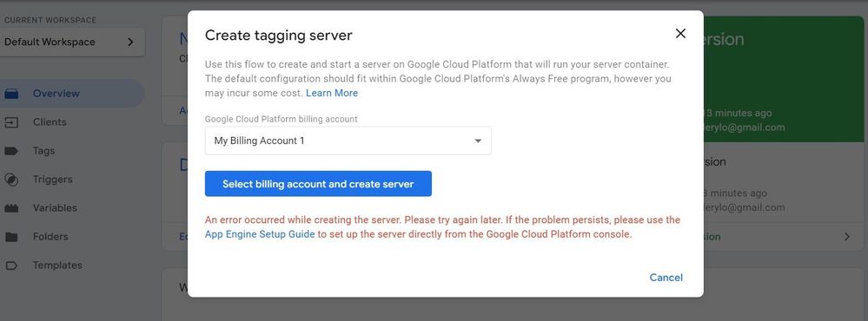Click the Tags label icon
This screenshot has height=321, width=868.
pyautogui.click(x=11, y=151)
